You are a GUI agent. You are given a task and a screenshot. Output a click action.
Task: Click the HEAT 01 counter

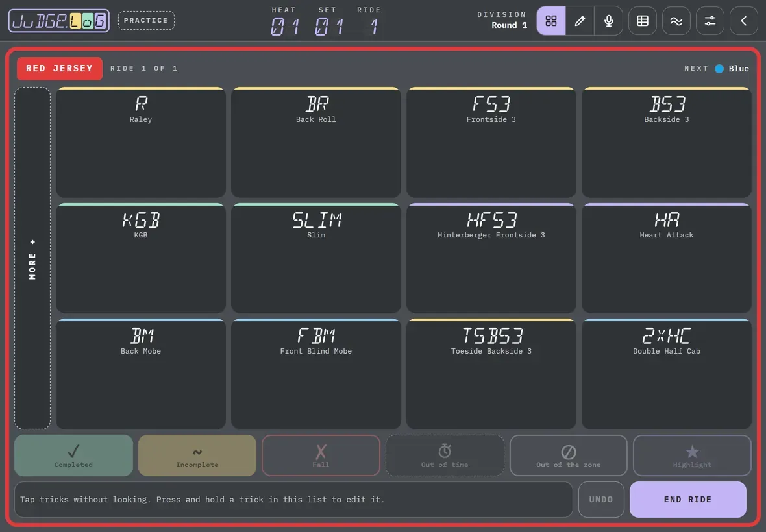[x=284, y=21]
